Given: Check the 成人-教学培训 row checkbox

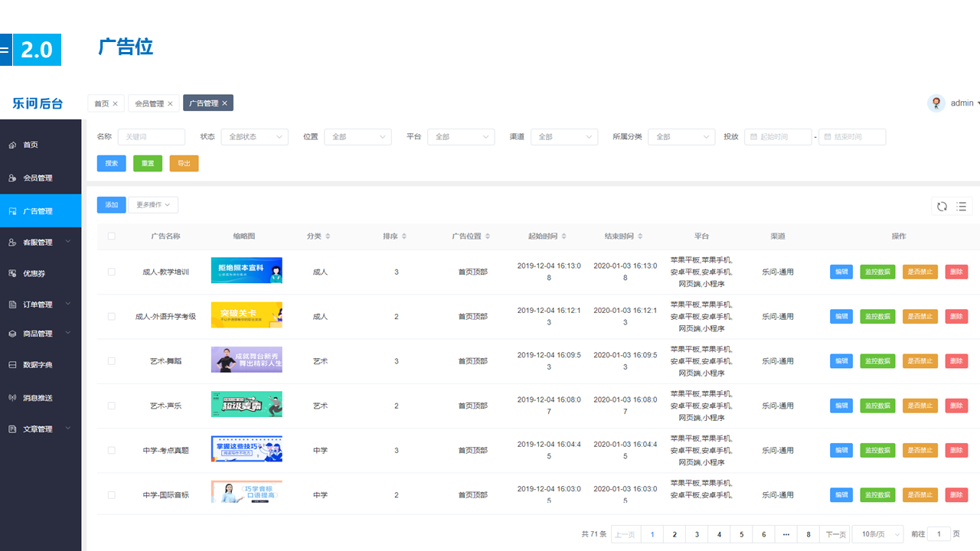Looking at the screenshot, I should pos(112,272).
